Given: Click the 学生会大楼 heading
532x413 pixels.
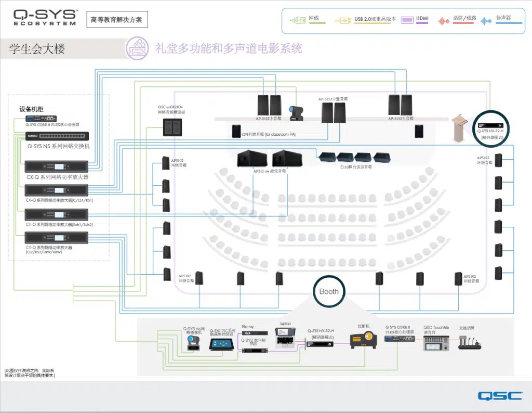Looking at the screenshot, I should pos(37,48).
